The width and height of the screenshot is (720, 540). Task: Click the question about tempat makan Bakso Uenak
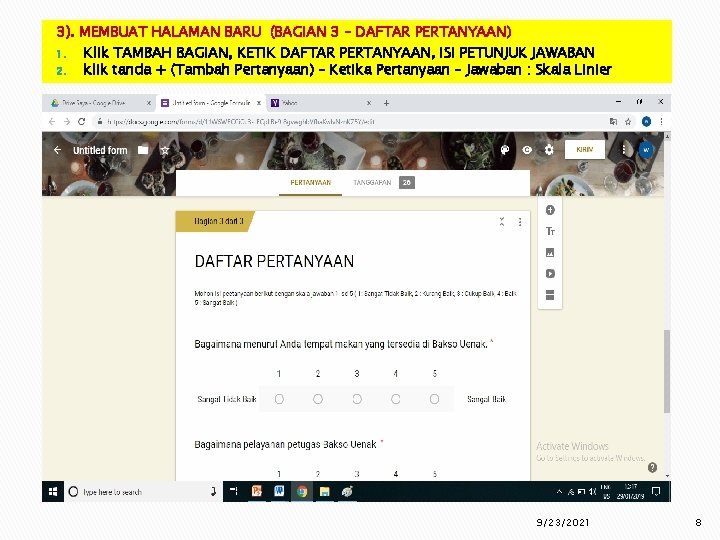(341, 344)
